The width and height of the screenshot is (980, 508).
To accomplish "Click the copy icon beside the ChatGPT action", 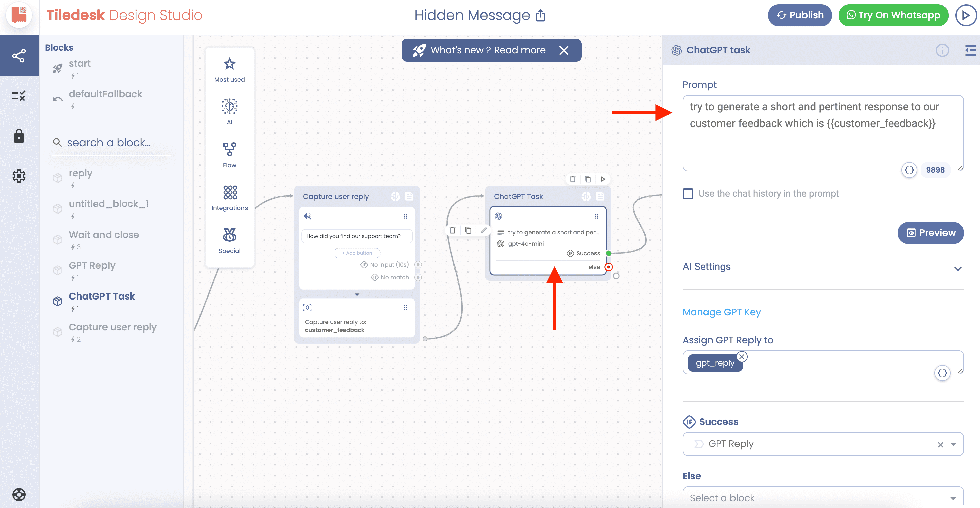I will coord(468,230).
